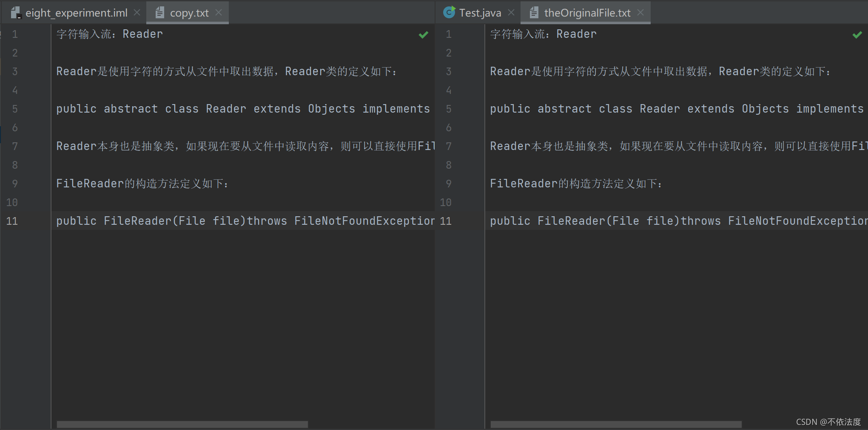Click line number 7 in copy.txt gutter
Image resolution: width=868 pixels, height=430 pixels.
(x=15, y=146)
